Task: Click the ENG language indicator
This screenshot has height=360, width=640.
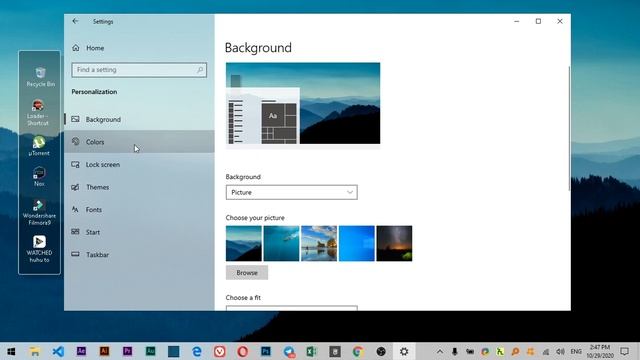Action: (576, 351)
